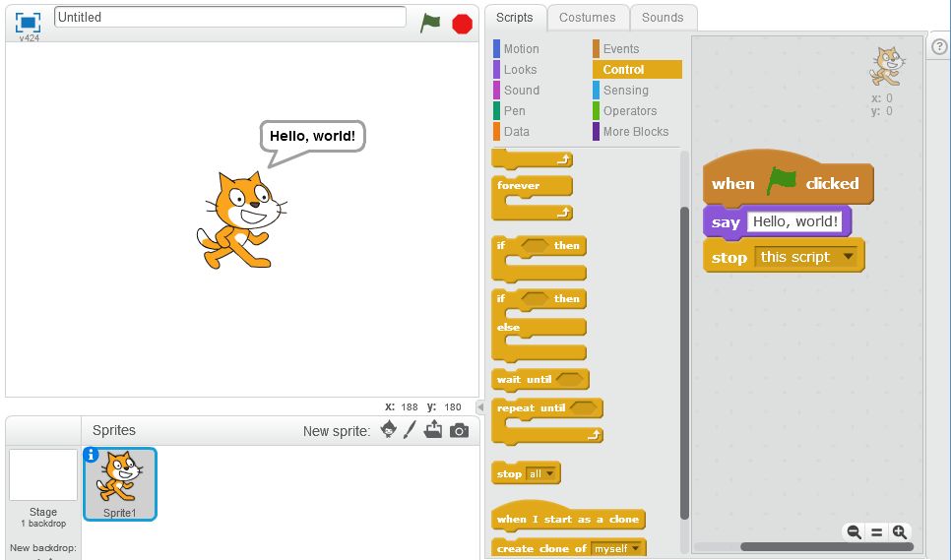Click the 'Hello, world!' speech bubble on stage
The image size is (951, 560).
[312, 137]
